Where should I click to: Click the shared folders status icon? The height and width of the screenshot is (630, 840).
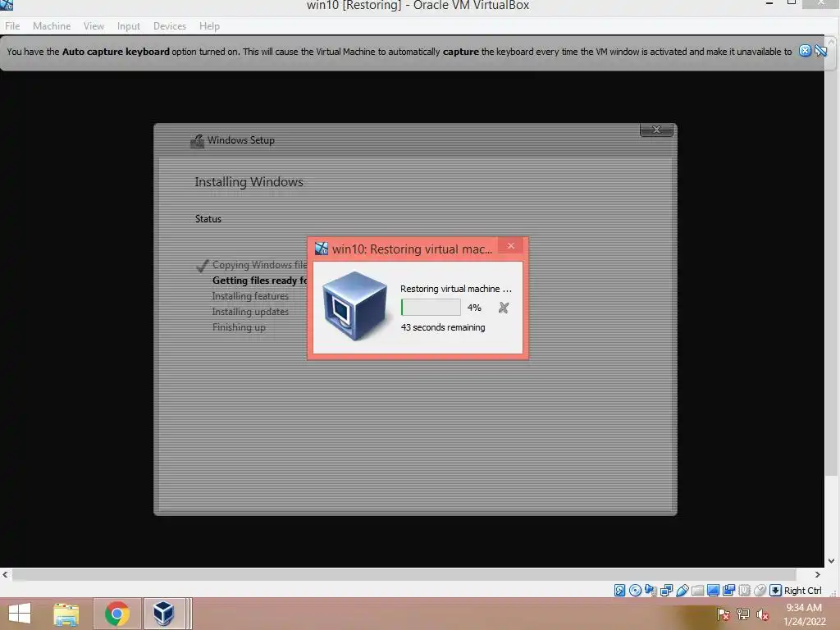(697, 591)
